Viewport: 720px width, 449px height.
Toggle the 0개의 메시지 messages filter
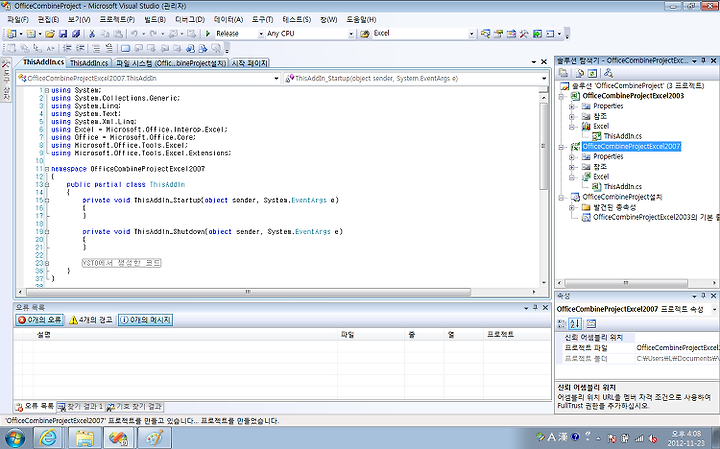tap(145, 320)
